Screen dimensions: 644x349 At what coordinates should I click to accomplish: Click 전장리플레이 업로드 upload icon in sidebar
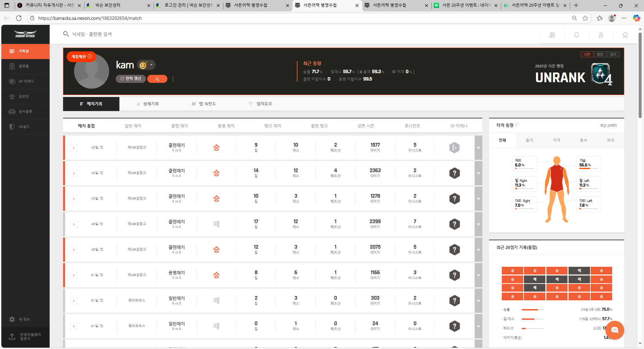(x=12, y=337)
